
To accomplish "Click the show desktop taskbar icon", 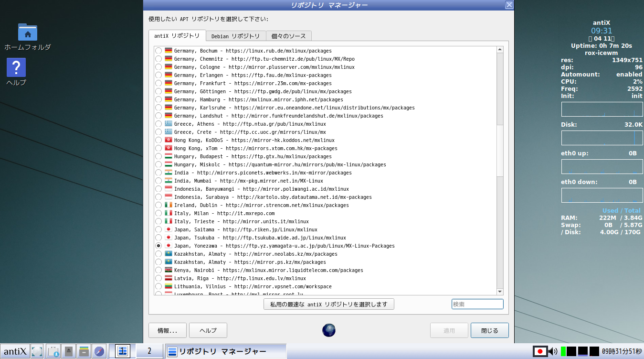I will (37, 351).
